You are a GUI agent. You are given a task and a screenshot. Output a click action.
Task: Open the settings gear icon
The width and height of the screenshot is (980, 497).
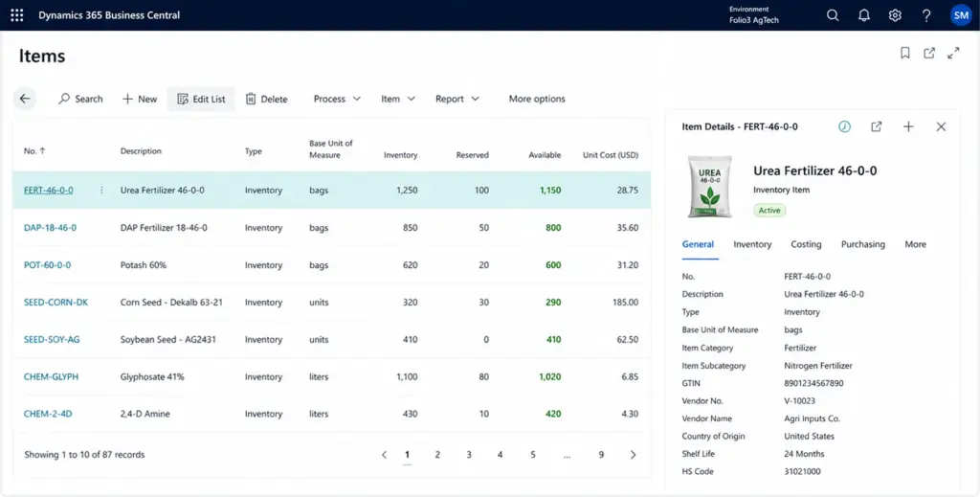pos(895,15)
